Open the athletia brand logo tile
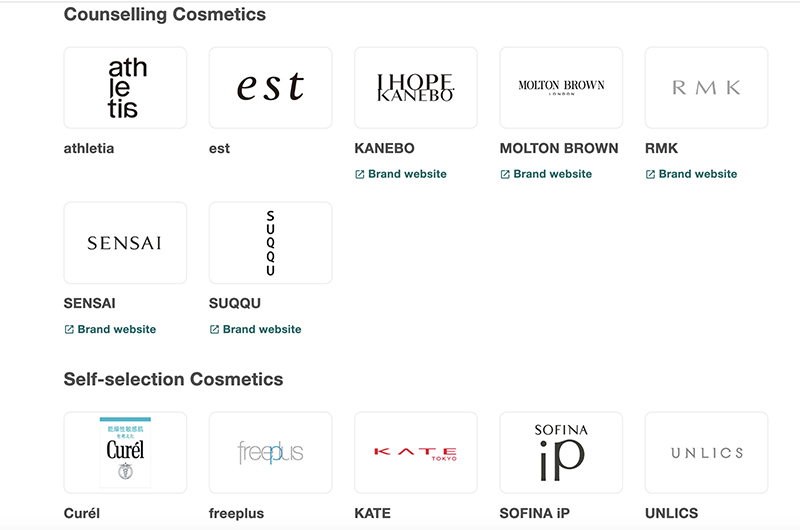 tap(125, 88)
